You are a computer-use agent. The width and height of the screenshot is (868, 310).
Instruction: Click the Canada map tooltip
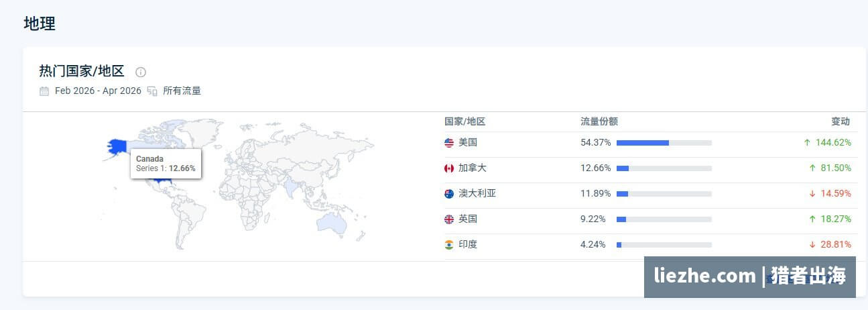tap(166, 163)
